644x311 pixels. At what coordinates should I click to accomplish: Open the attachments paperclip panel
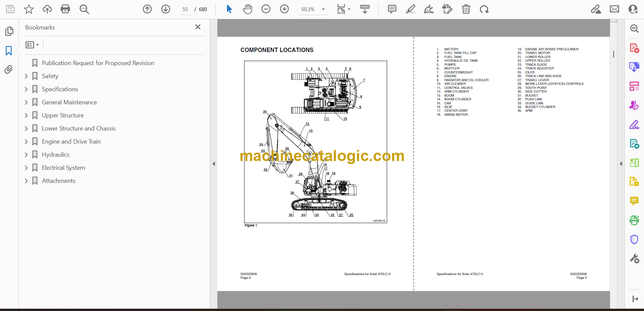[x=9, y=69]
